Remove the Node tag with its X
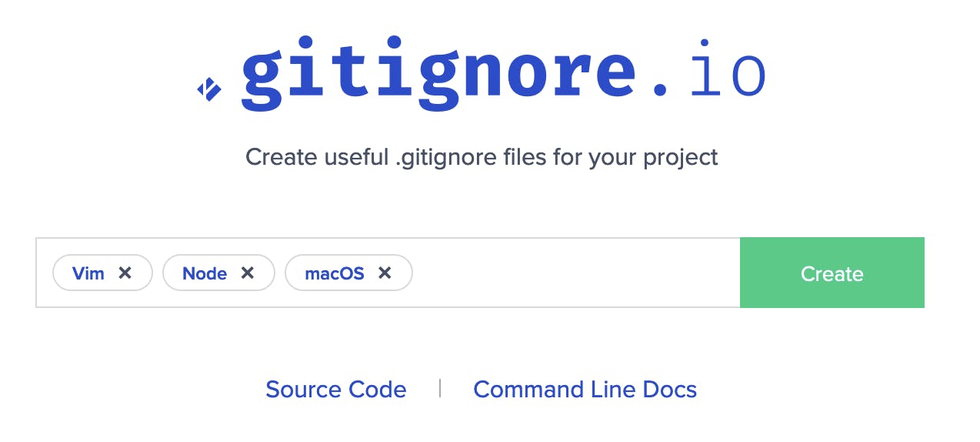 [247, 273]
